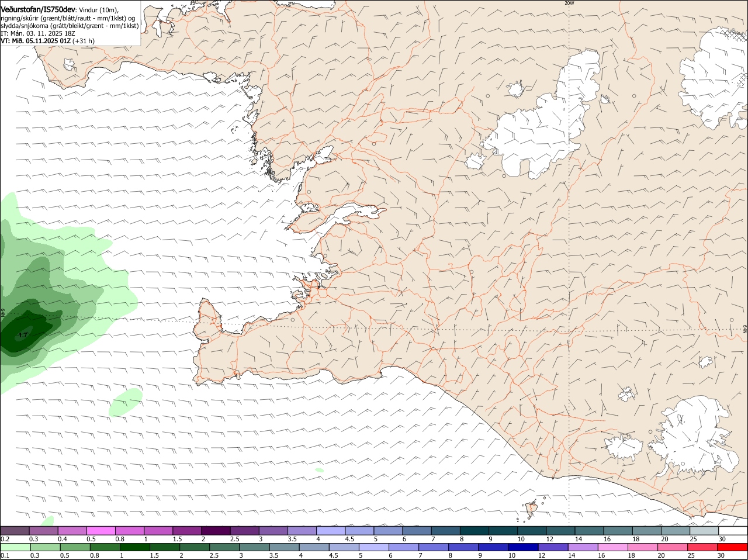Click the lower legend purple swatch at 12
Screen dimensions: 748x560
[553, 547]
